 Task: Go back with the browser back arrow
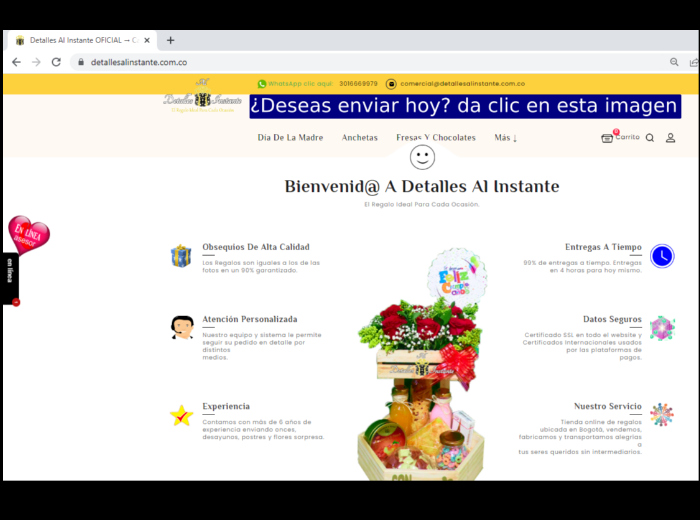pos(17,62)
